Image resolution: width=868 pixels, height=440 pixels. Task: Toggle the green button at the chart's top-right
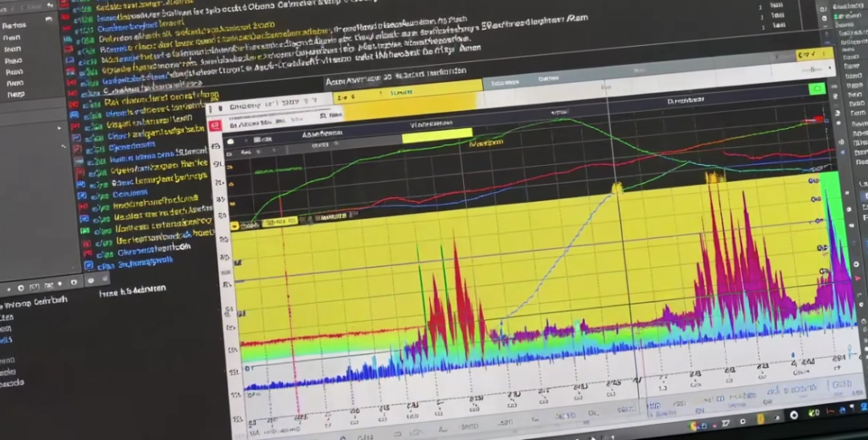pyautogui.click(x=817, y=88)
